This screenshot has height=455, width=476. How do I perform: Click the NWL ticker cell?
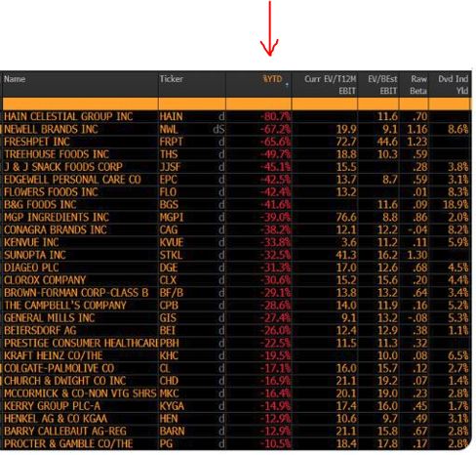[169, 129]
